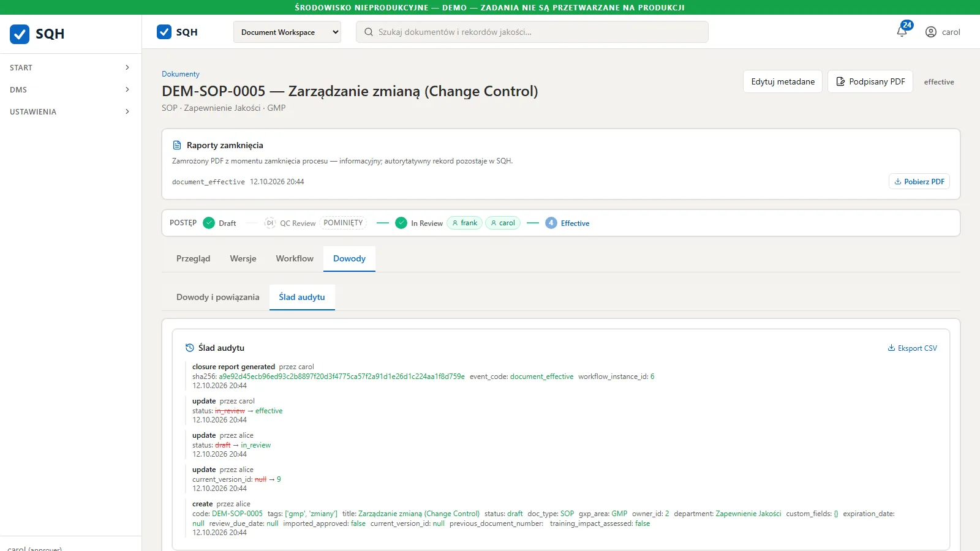Screen dimensions: 980x551
Task: Click the Zapewnienie Jakości department value
Action: tap(748, 514)
